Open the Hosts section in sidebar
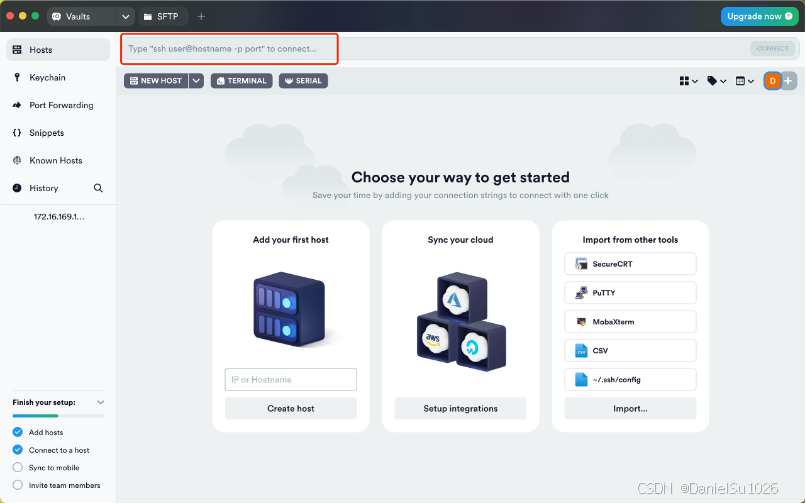806x504 pixels. 58,50
